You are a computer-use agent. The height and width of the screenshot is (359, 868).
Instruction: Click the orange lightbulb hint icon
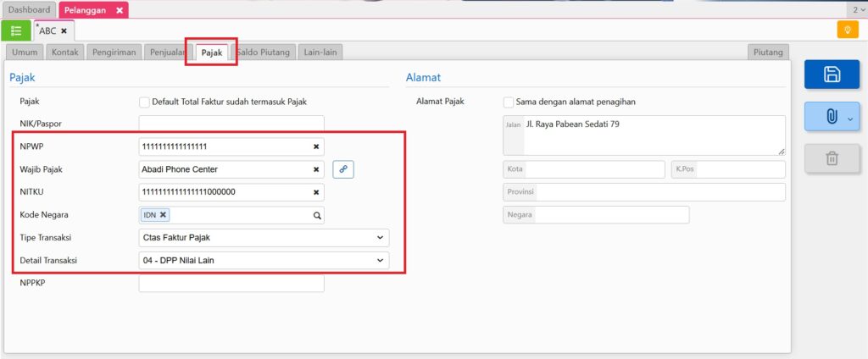tap(847, 30)
